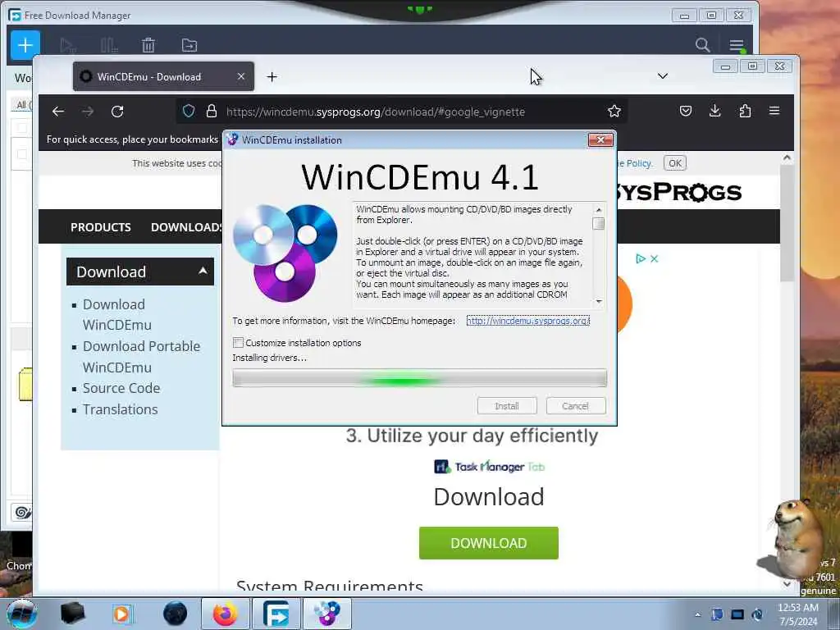Open the Firefox extensions puzzle icon

745,111
